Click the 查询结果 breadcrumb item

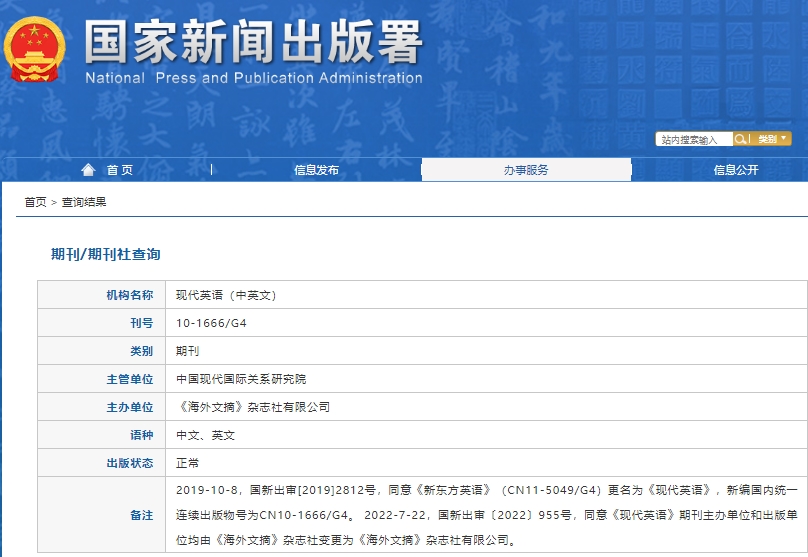(84, 202)
